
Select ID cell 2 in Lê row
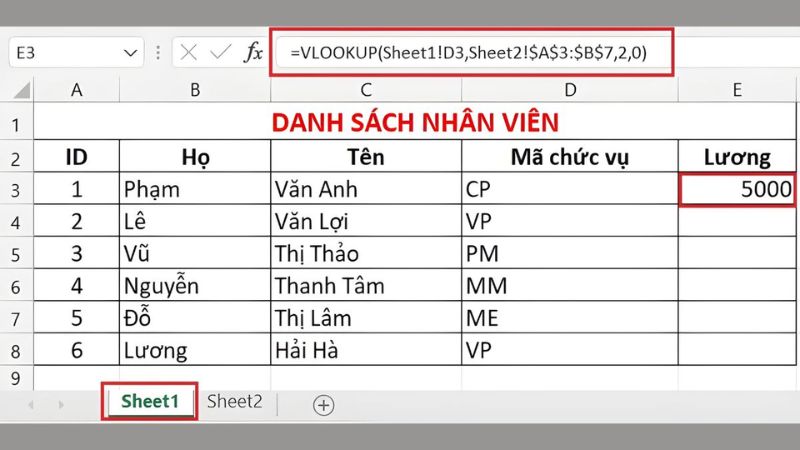point(77,221)
